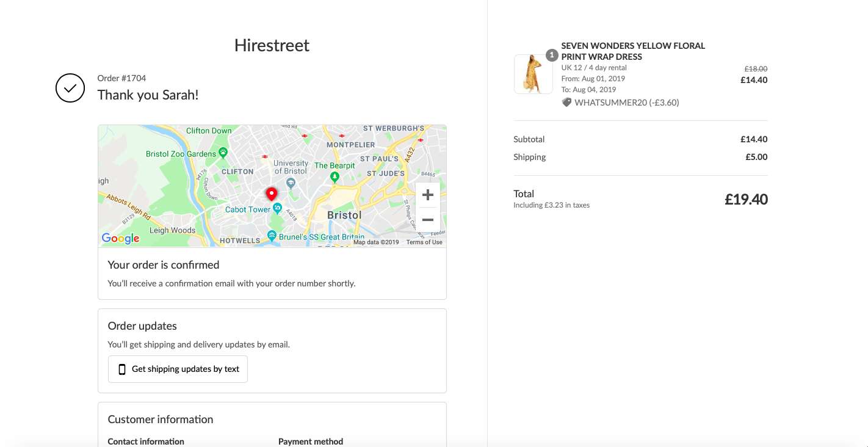868x447 pixels.
Task: Click the Thank you Sarah! heading
Action: click(148, 95)
